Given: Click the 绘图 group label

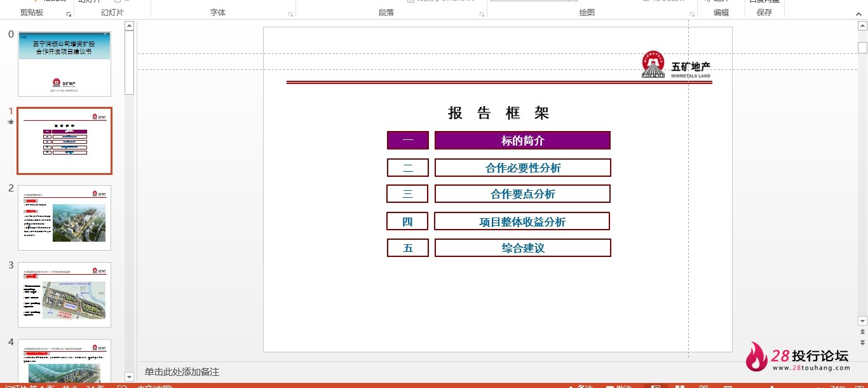Looking at the screenshot, I should tap(587, 13).
